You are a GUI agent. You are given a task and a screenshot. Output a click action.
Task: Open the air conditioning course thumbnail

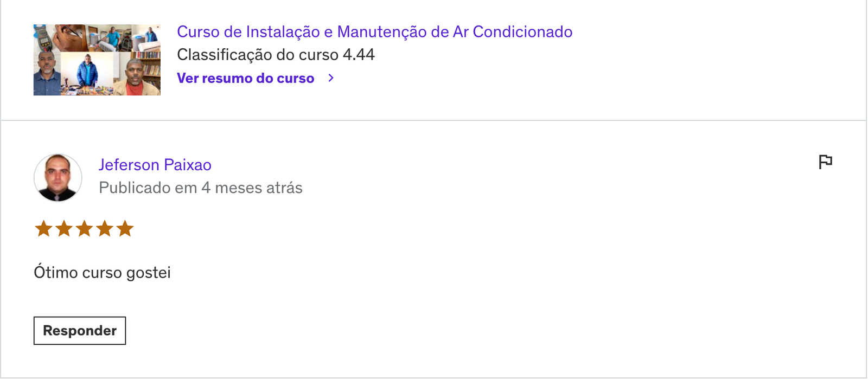(x=97, y=60)
